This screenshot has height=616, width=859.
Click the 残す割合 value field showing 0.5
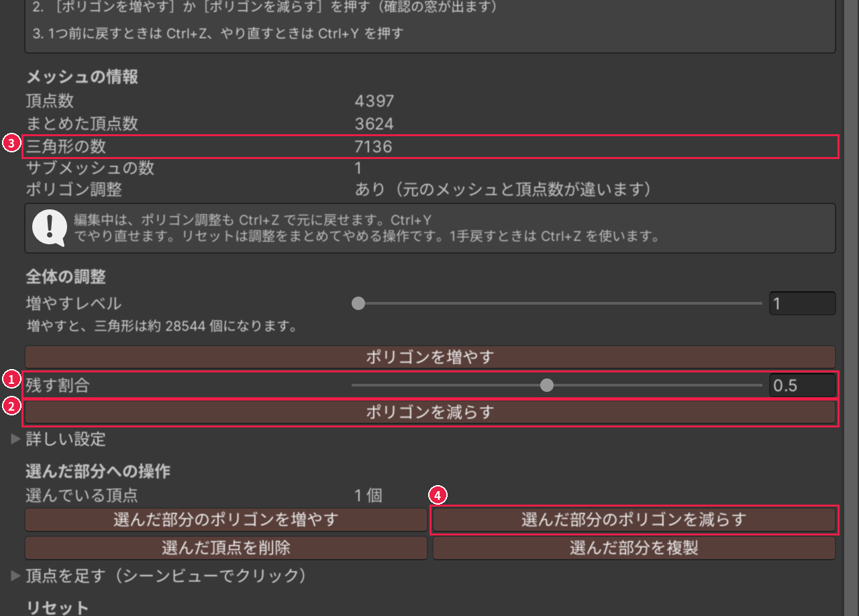(802, 385)
